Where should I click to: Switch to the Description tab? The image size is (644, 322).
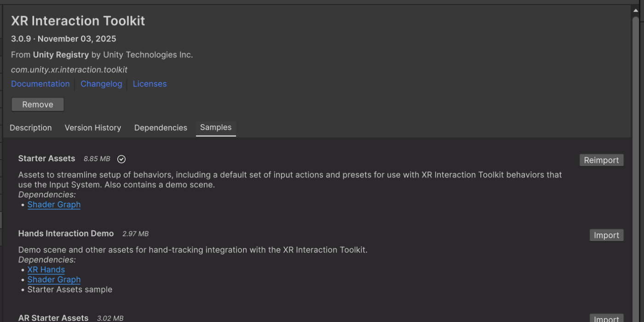(x=31, y=128)
